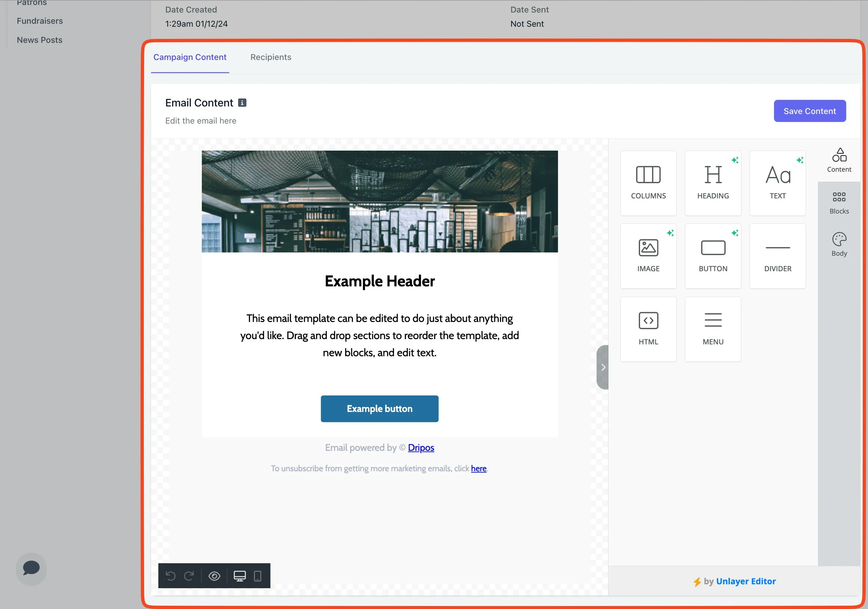Select the HTML content tool
The image size is (868, 609).
[x=648, y=329]
